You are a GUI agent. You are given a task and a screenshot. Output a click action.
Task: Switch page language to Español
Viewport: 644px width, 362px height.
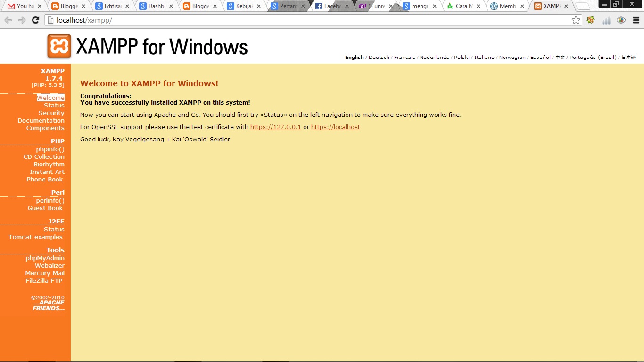pyautogui.click(x=540, y=57)
